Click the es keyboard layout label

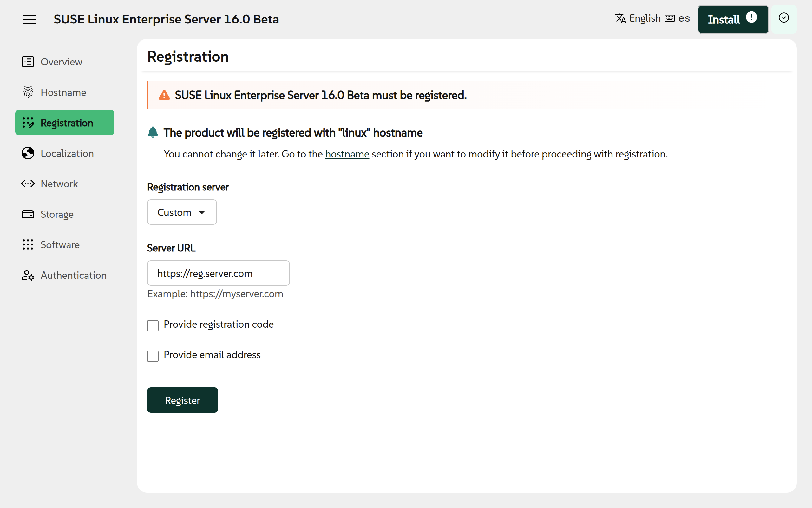(x=684, y=18)
